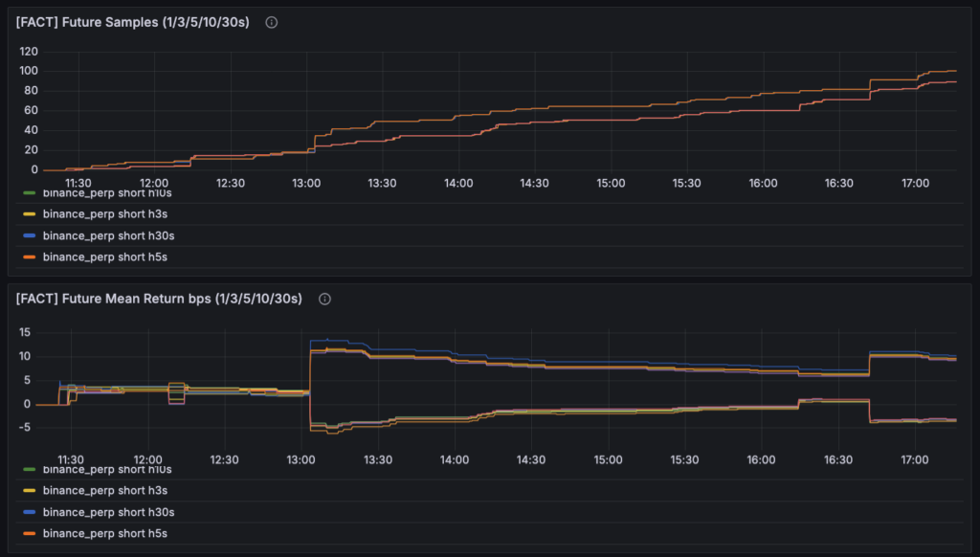The width and height of the screenshot is (980, 557).
Task: Click blue h30s color swatch in Future Samples legend
Action: point(29,234)
